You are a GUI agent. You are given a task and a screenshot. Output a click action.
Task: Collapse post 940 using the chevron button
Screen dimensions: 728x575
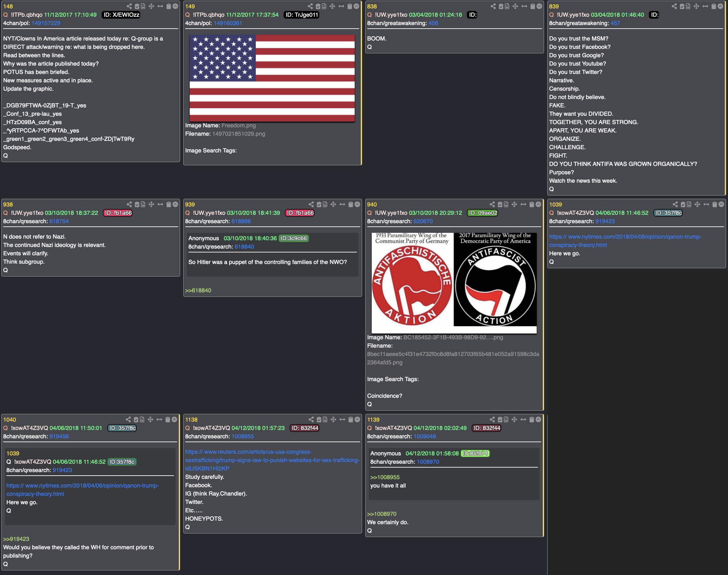(538, 204)
